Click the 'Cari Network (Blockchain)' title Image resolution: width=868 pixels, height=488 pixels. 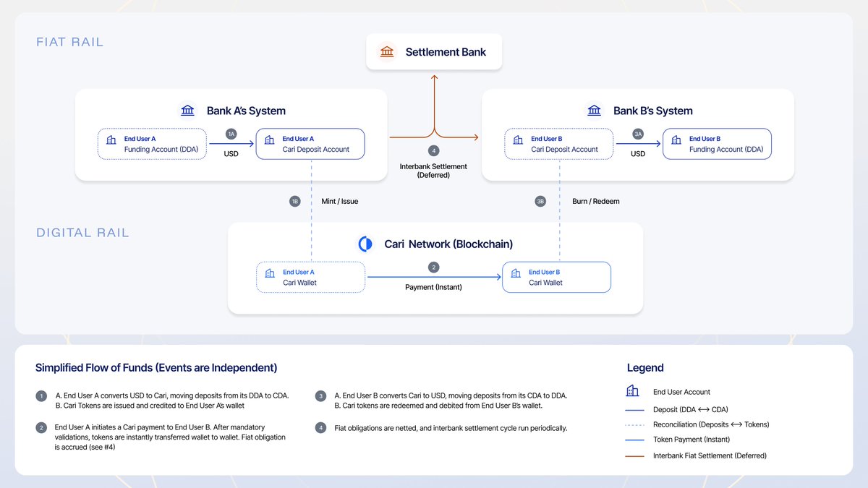pyautogui.click(x=448, y=244)
